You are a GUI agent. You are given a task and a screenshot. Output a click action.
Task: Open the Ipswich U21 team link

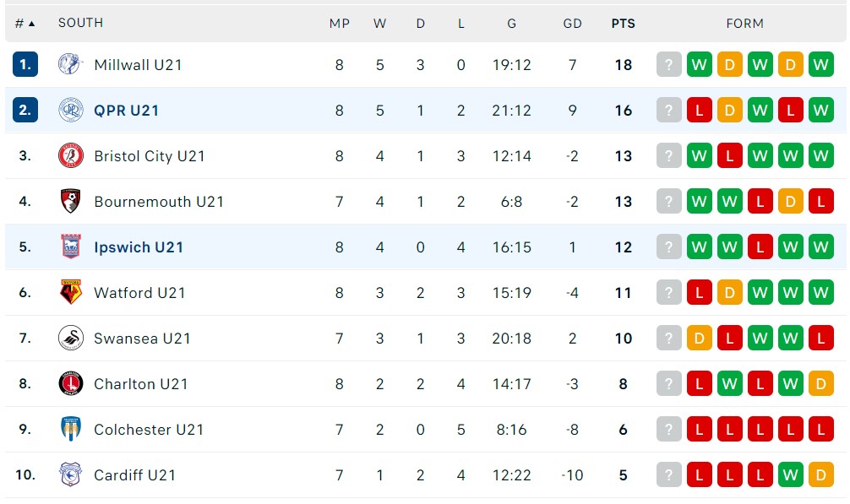139,247
